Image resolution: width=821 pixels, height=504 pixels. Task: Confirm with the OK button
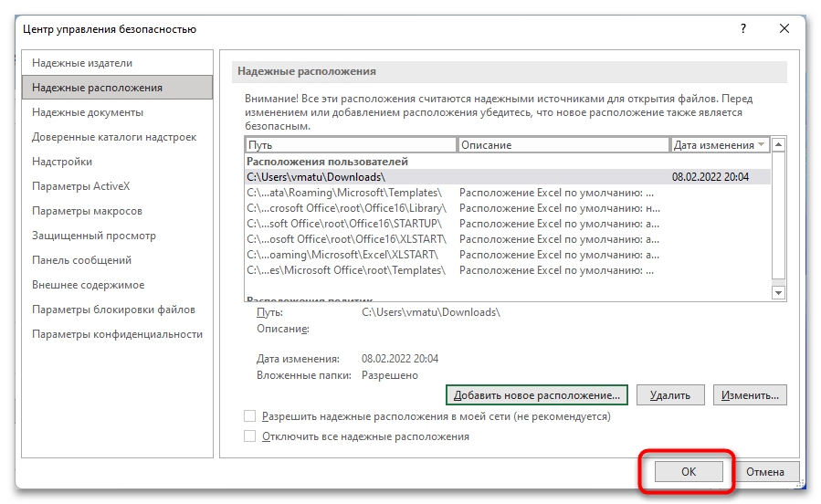click(x=689, y=471)
